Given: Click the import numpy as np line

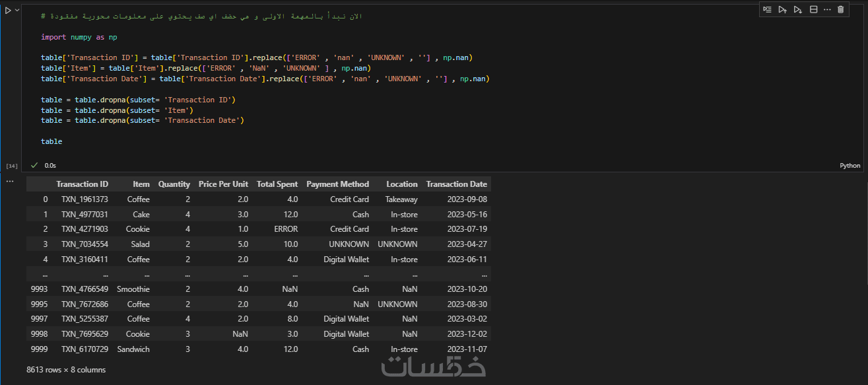Looking at the screenshot, I should click(79, 37).
